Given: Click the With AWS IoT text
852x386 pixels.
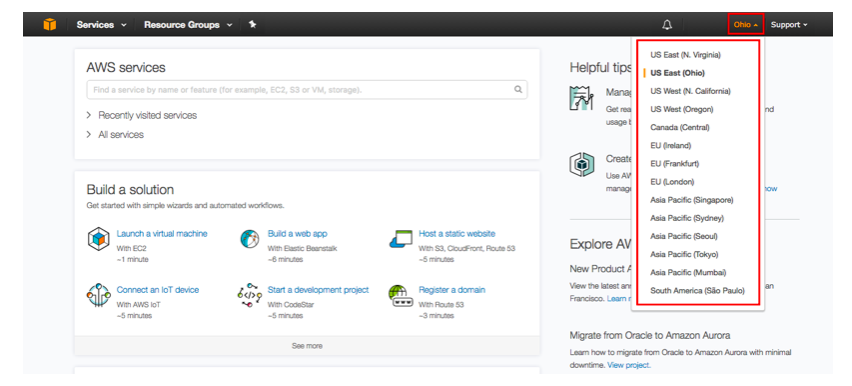Looking at the screenshot, I should tap(139, 304).
